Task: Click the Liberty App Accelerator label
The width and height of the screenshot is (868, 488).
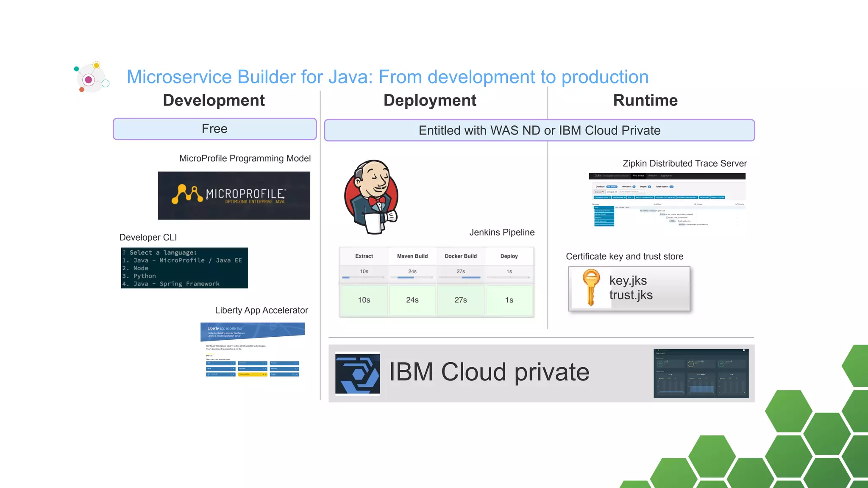Action: click(x=262, y=311)
